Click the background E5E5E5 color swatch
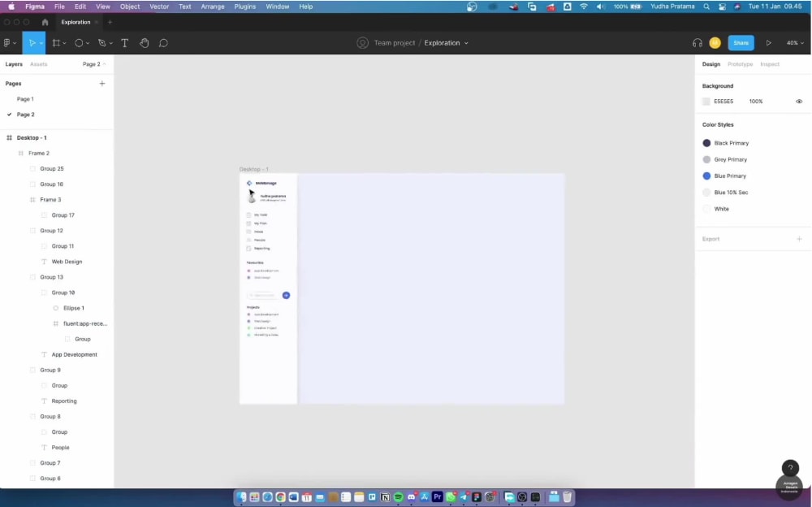 tap(706, 102)
